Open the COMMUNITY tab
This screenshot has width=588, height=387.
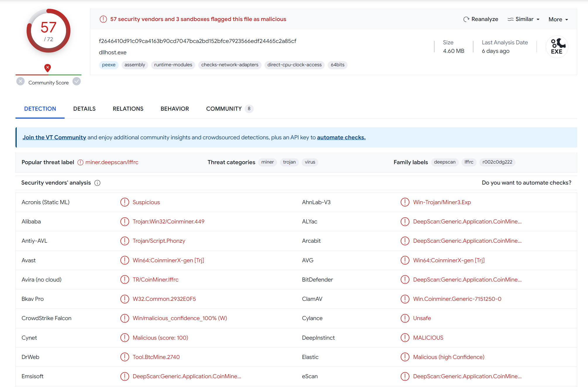[224, 109]
